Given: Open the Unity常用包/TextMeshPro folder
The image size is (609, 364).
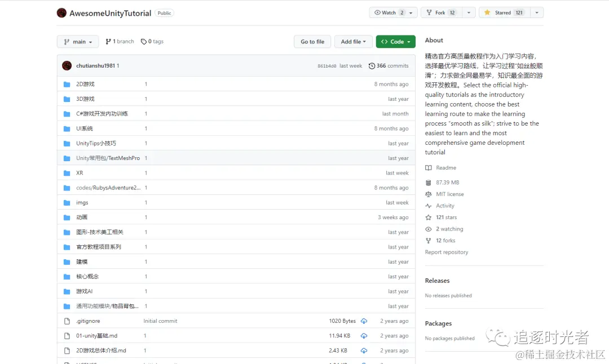Looking at the screenshot, I should (108, 158).
